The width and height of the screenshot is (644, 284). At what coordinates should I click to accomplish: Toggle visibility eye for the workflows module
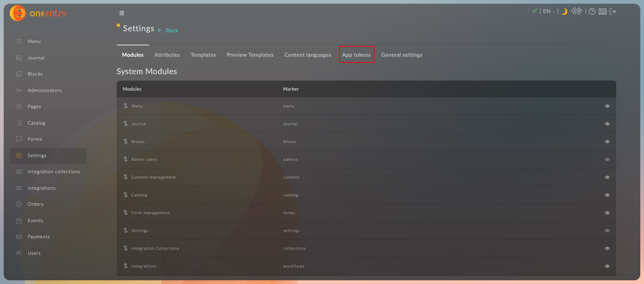click(x=607, y=266)
